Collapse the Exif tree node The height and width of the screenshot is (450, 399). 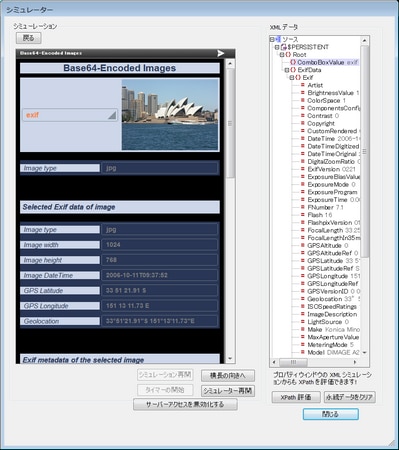tap(292, 78)
